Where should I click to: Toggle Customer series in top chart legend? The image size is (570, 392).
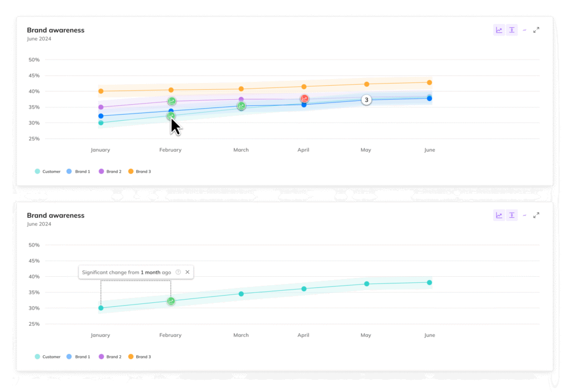point(48,171)
